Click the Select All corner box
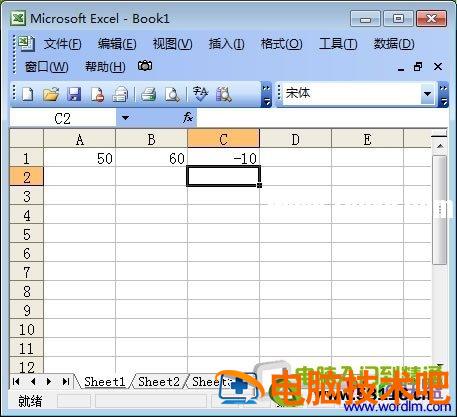Screen dimensions: 457x417 point(27,139)
